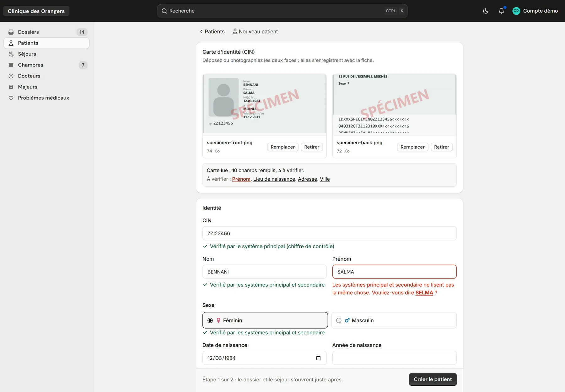Open the front ID card thumbnail
The height and width of the screenshot is (392, 565).
[264, 104]
